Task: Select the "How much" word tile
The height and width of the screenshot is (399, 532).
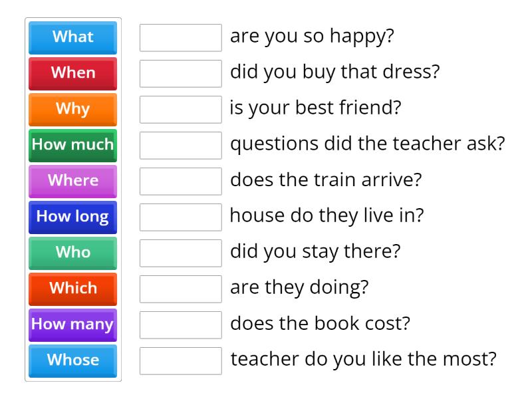Action: (72, 145)
